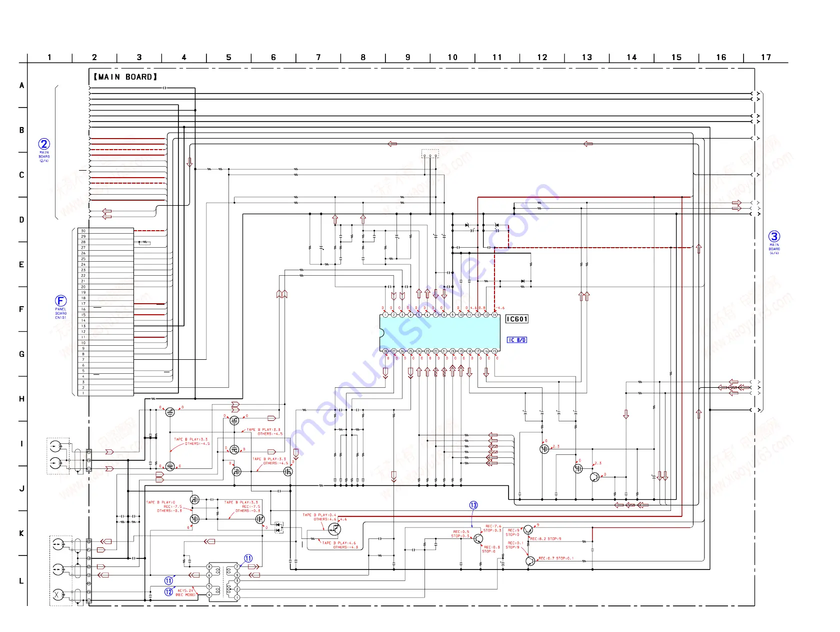The width and height of the screenshot is (840, 632).
Task: Click TAPE B PLAY:0.4 OTHERS:4.6 label
Action: click(x=319, y=517)
